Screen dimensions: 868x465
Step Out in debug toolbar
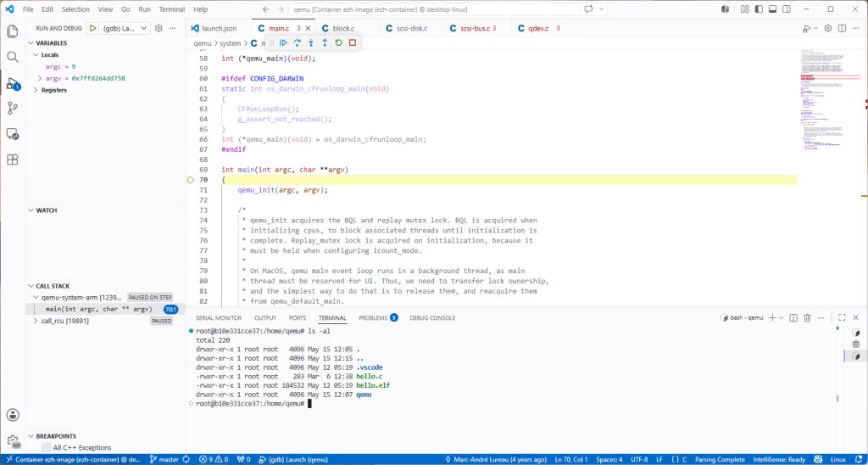click(x=325, y=42)
